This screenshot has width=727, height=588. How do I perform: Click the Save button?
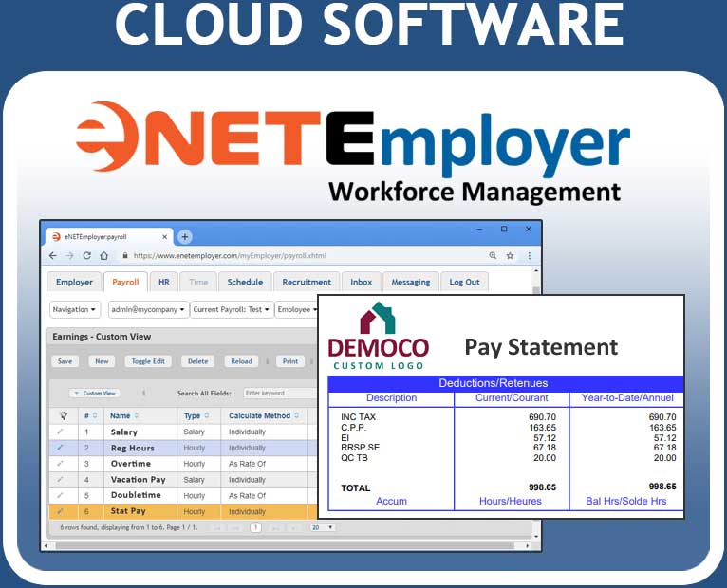65,361
